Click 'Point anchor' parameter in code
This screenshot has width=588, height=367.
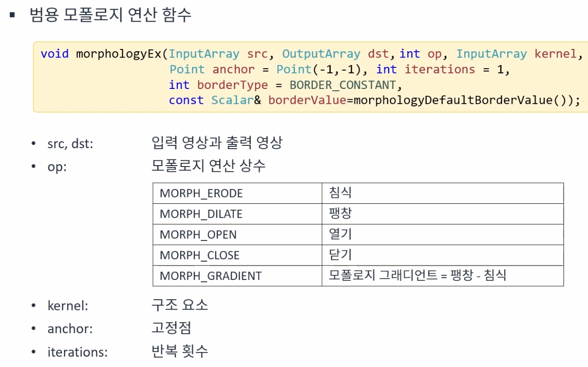click(x=212, y=70)
